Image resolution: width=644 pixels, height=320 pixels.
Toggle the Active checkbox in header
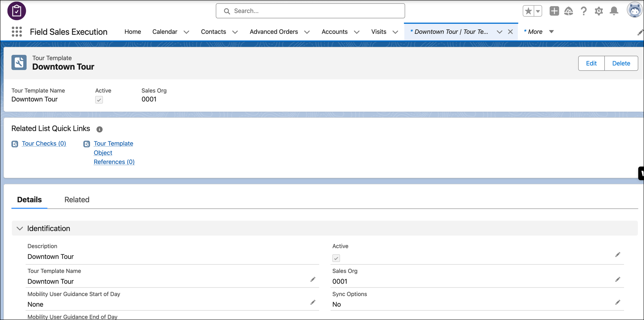[99, 100]
